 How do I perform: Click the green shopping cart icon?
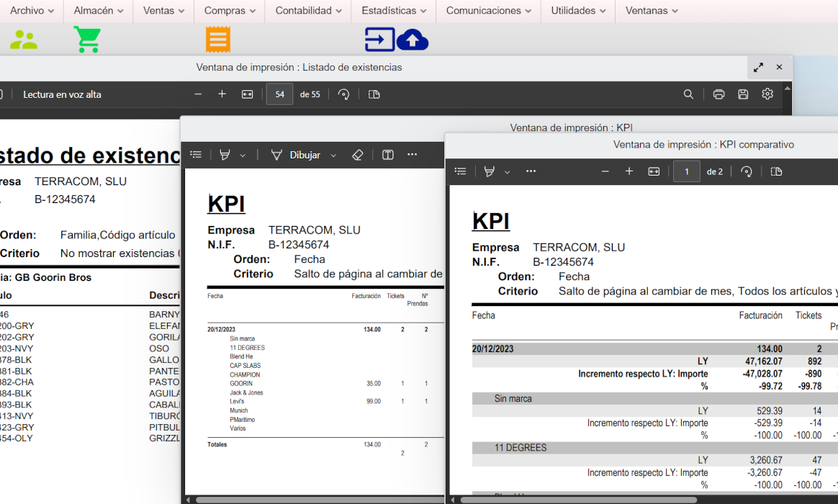(x=87, y=40)
